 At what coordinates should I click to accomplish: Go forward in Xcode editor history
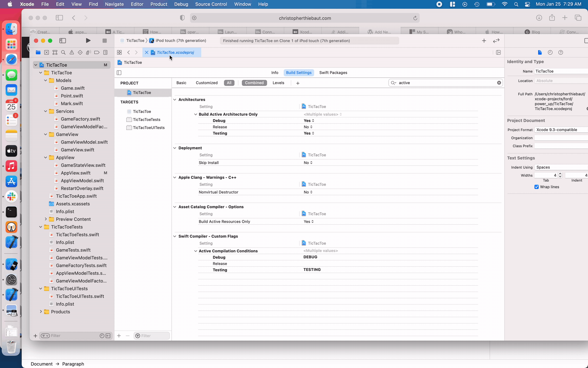[136, 52]
